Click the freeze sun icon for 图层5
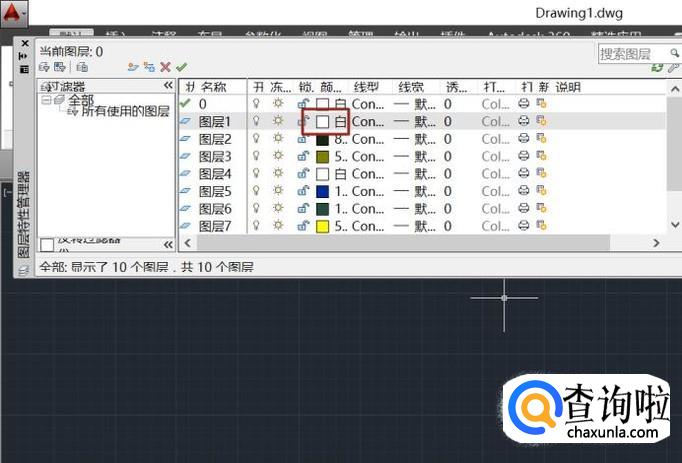The height and width of the screenshot is (463, 682). tap(279, 191)
